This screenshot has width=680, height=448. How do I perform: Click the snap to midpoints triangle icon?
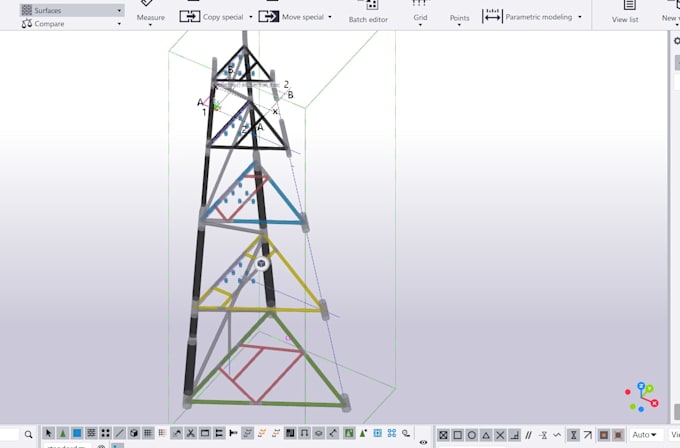[x=486, y=435]
